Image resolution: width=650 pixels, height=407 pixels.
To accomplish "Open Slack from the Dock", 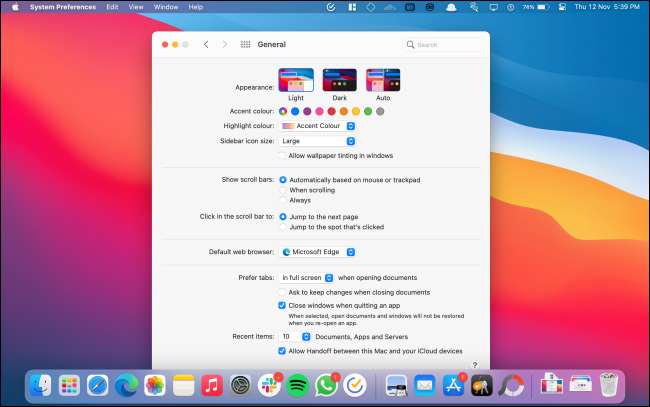I will (269, 385).
